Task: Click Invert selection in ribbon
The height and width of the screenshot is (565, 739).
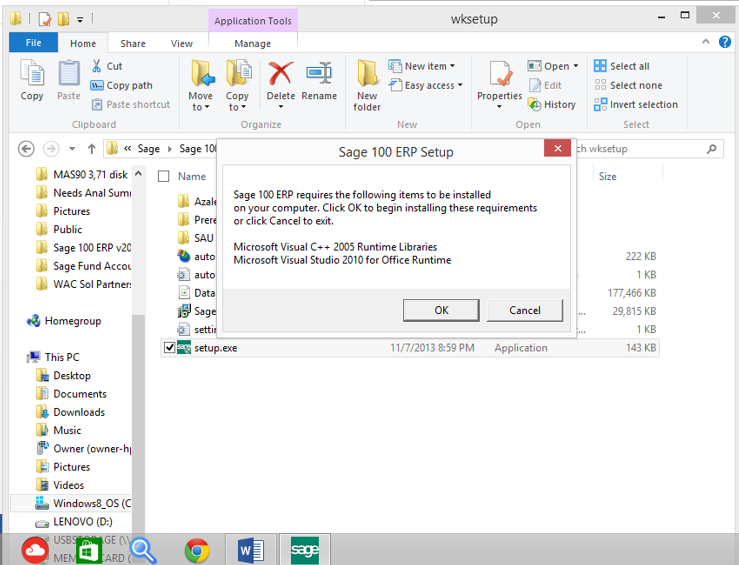Action: (635, 105)
